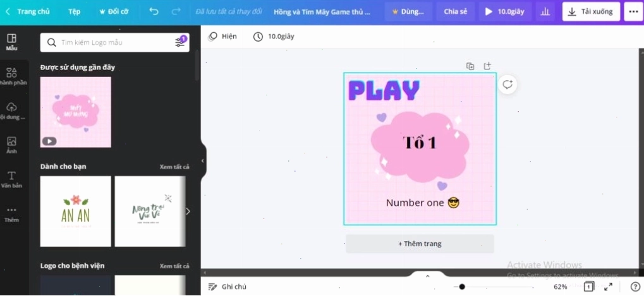Open the 62% zoom level menu
Image resolution: width=644 pixels, height=296 pixels.
(x=560, y=287)
